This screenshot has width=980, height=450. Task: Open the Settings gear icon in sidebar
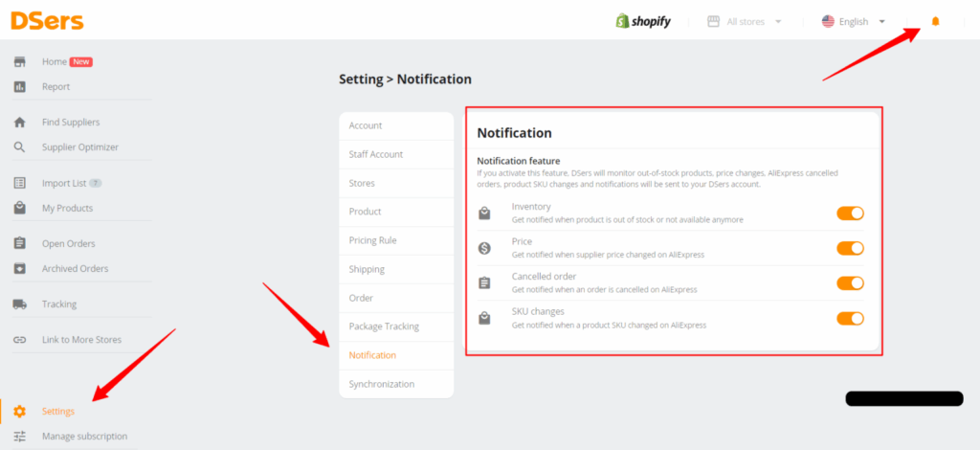[x=20, y=412]
